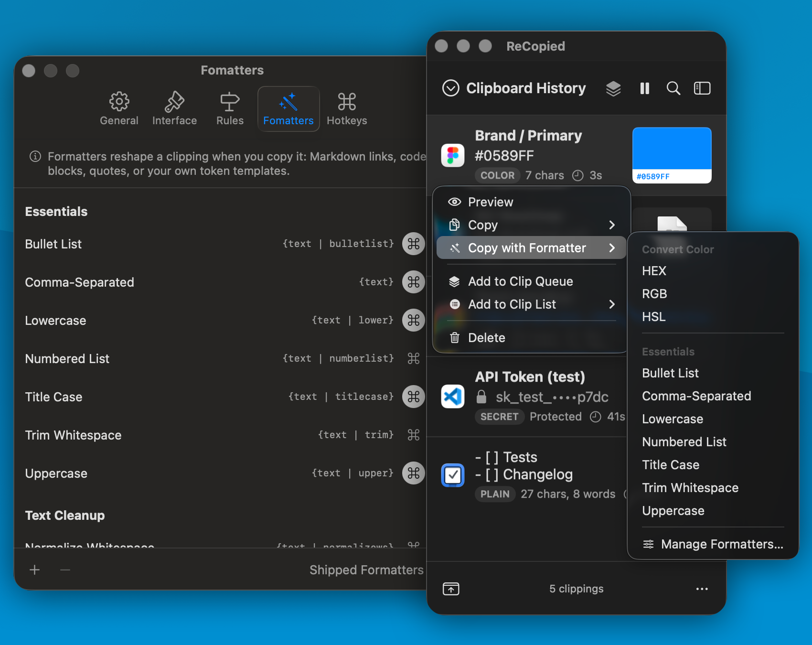Toggle hotkey badge for Comma-Separated
Viewport: 812px width, 645px height.
(x=414, y=282)
